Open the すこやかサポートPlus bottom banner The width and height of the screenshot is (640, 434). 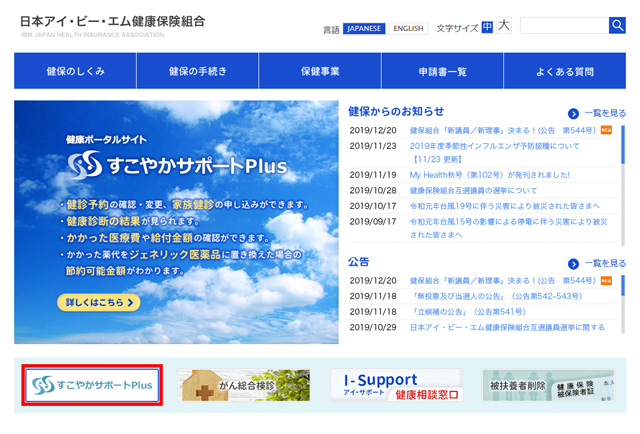coord(92,385)
